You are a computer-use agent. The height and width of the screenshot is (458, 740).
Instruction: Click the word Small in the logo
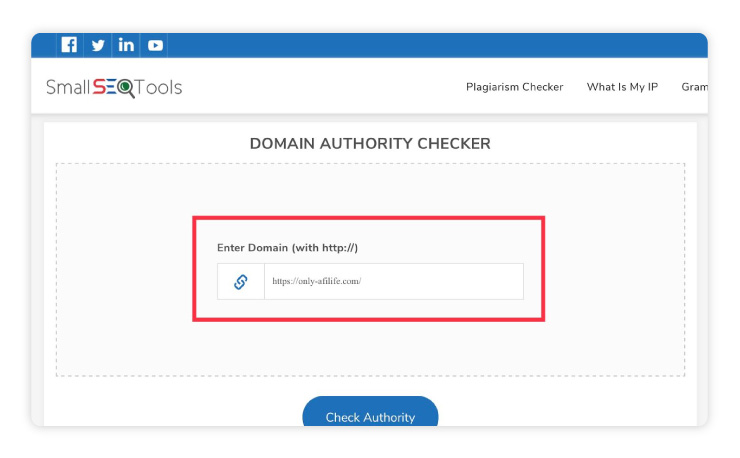click(67, 87)
